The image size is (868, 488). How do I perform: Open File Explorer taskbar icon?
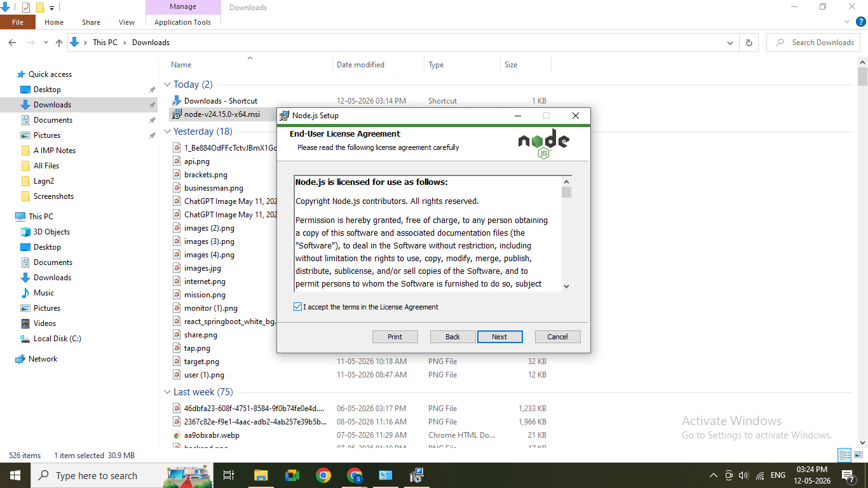(261, 475)
